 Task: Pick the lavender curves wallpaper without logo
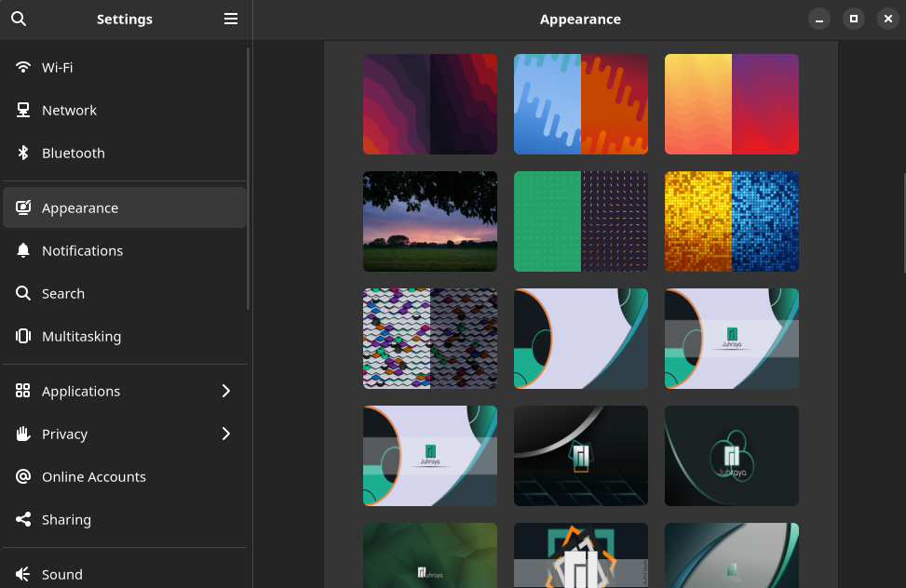tap(581, 339)
